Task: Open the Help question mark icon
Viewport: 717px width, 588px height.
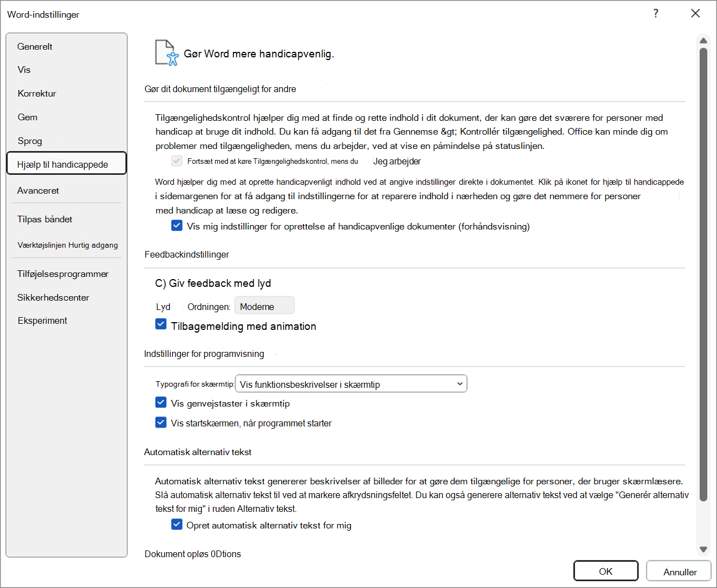Action: pyautogui.click(x=656, y=13)
